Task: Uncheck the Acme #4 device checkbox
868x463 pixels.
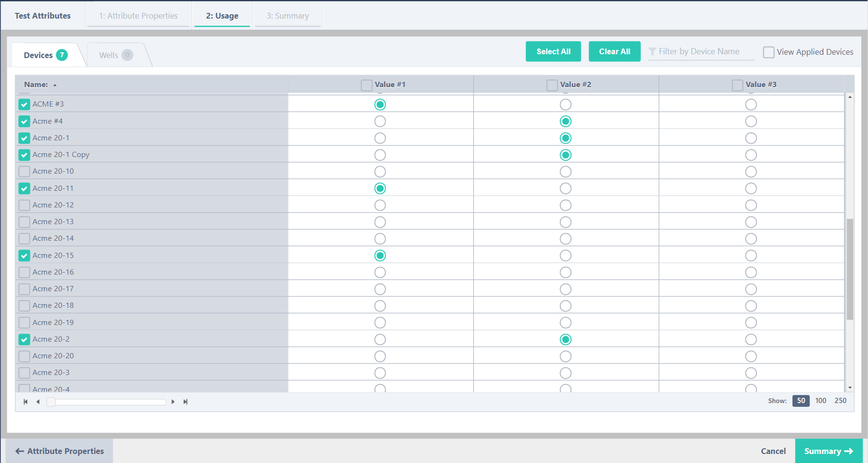Action: (24, 121)
